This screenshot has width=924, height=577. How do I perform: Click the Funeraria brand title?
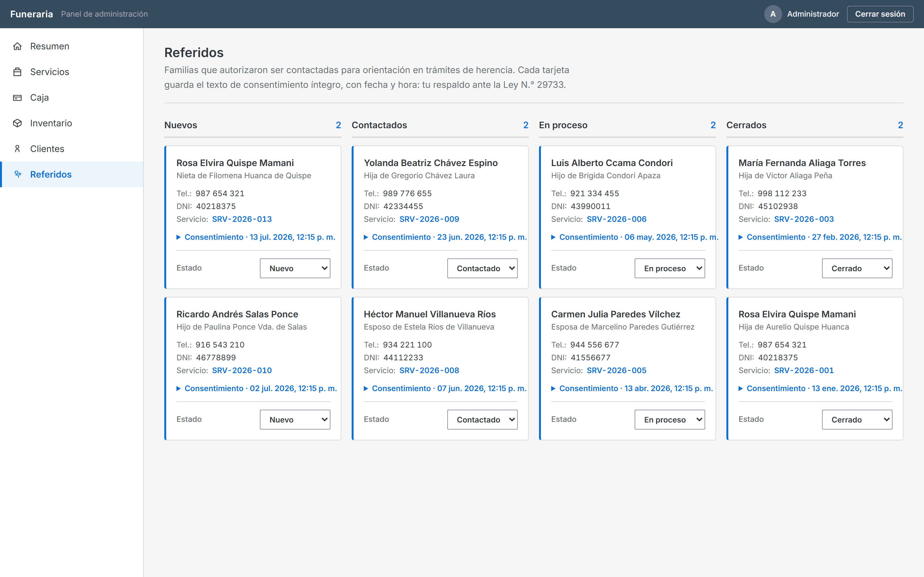32,14
